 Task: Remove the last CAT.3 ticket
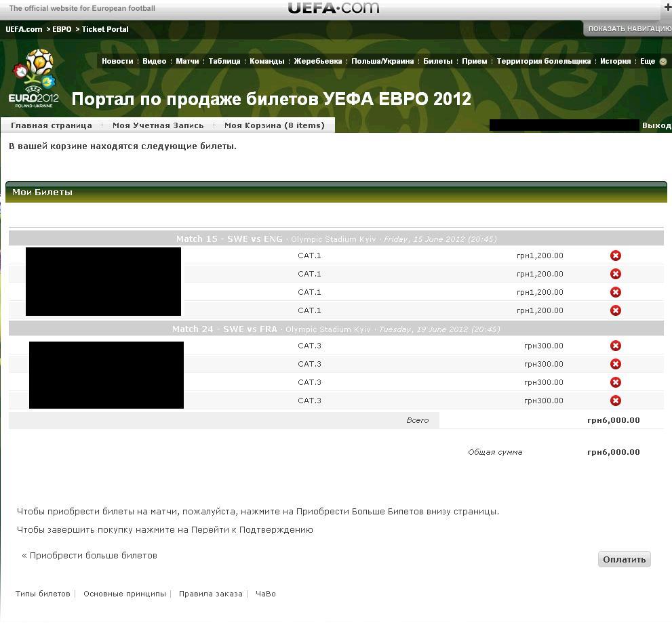coord(616,401)
